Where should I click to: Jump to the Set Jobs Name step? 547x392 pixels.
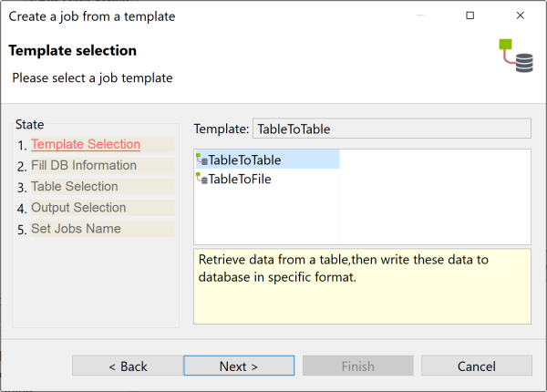(76, 228)
